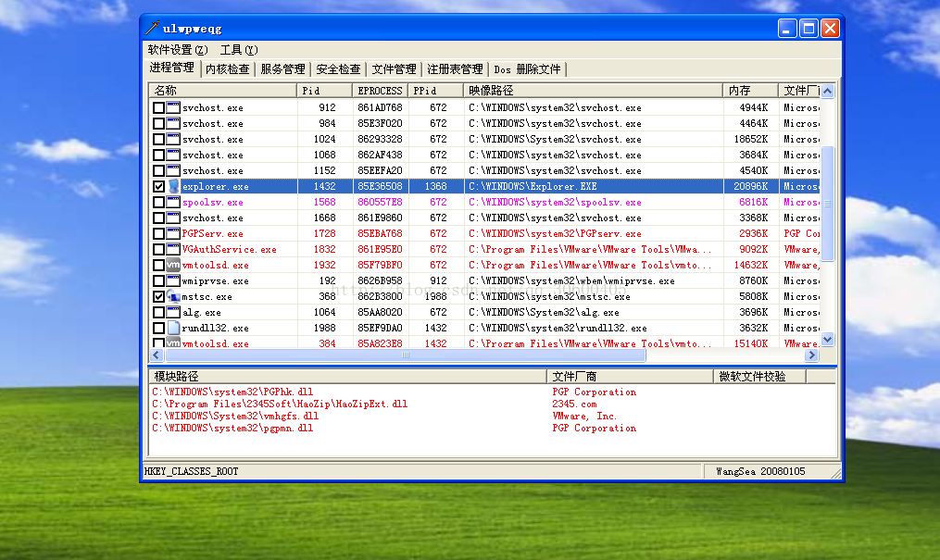Select the 进程管理 tab

click(172, 68)
